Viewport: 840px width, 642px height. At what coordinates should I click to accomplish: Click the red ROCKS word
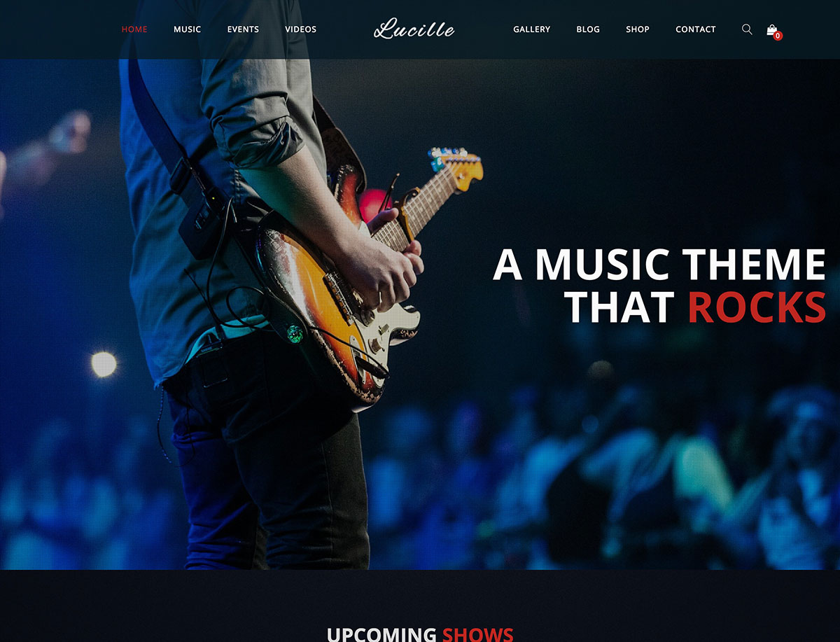click(757, 307)
